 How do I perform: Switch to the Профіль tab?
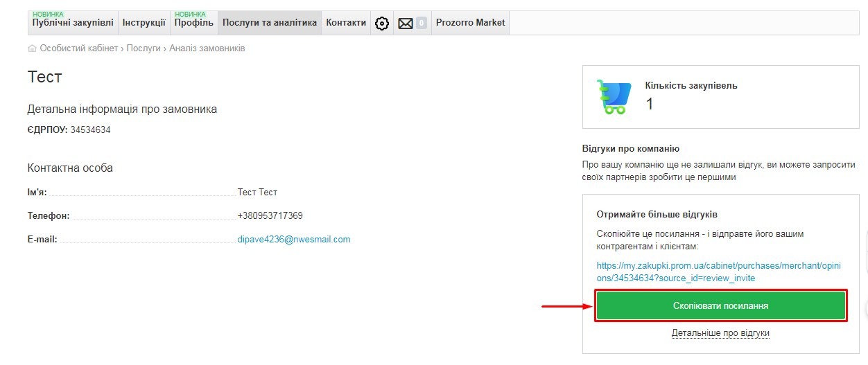[x=193, y=23]
